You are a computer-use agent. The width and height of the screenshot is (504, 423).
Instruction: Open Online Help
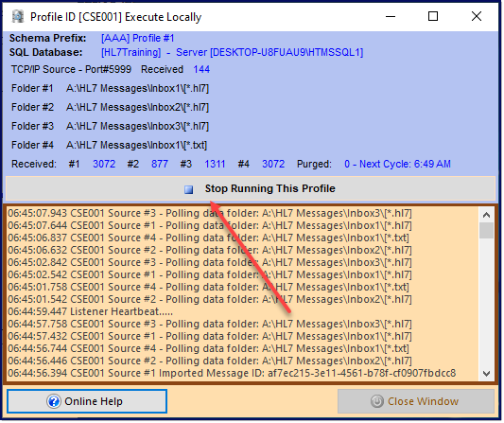(87, 402)
